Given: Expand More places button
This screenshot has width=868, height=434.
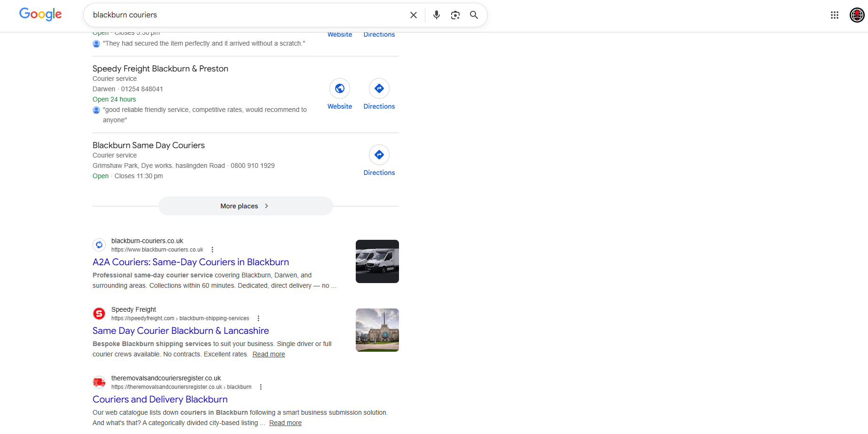Looking at the screenshot, I should tap(246, 206).
